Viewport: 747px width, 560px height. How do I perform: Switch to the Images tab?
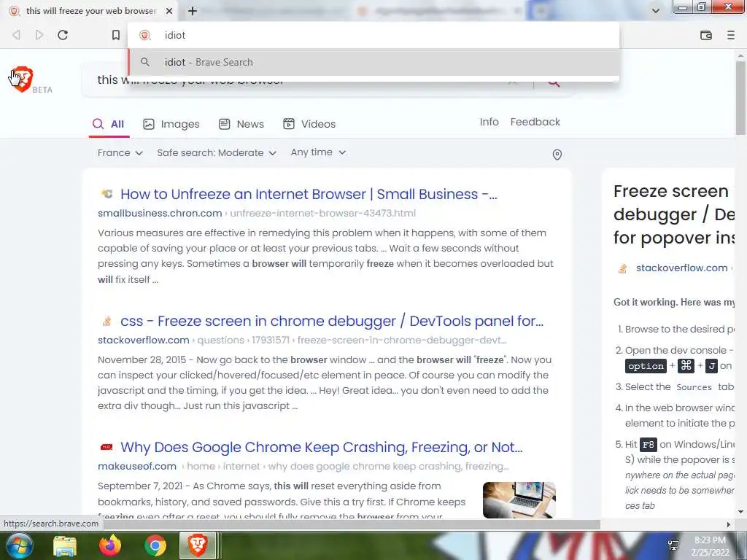[171, 124]
